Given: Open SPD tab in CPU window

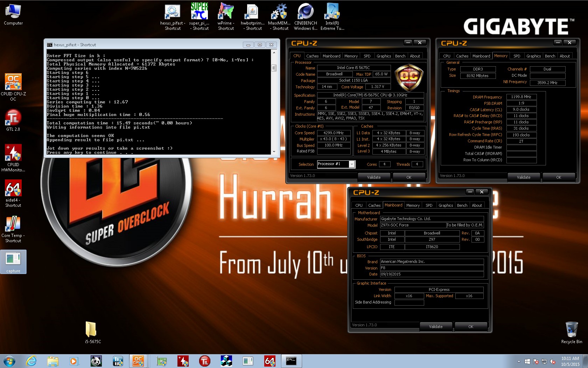Looking at the screenshot, I should (x=367, y=56).
